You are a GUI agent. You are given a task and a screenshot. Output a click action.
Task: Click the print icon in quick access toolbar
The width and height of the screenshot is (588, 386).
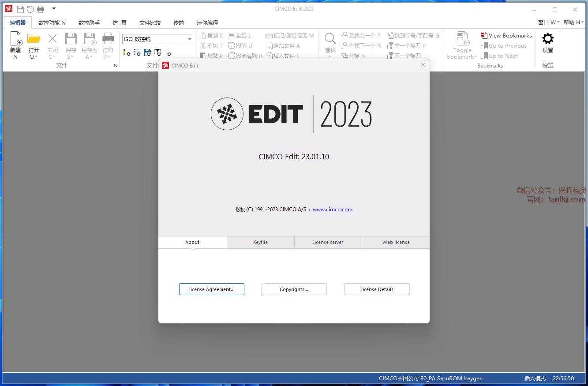[x=41, y=9]
